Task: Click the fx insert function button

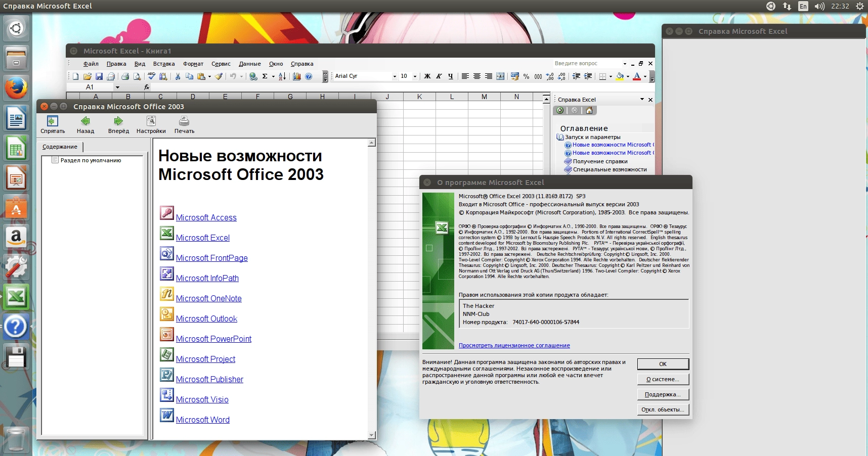Action: coord(147,87)
